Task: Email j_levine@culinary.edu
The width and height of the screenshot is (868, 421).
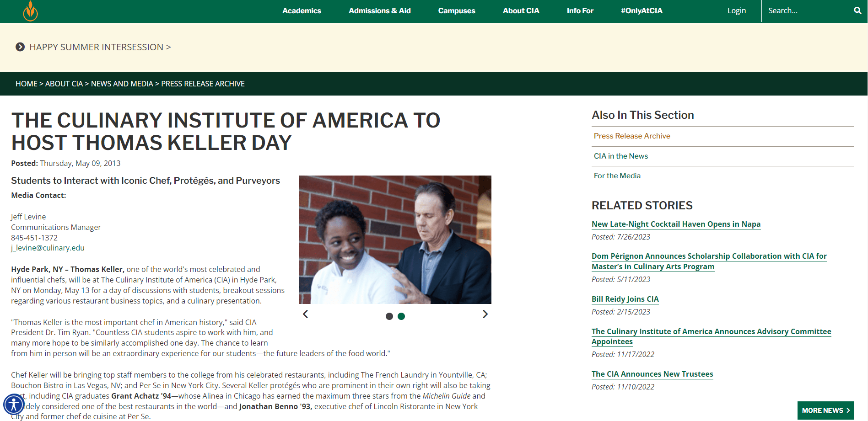Action: pos(48,248)
